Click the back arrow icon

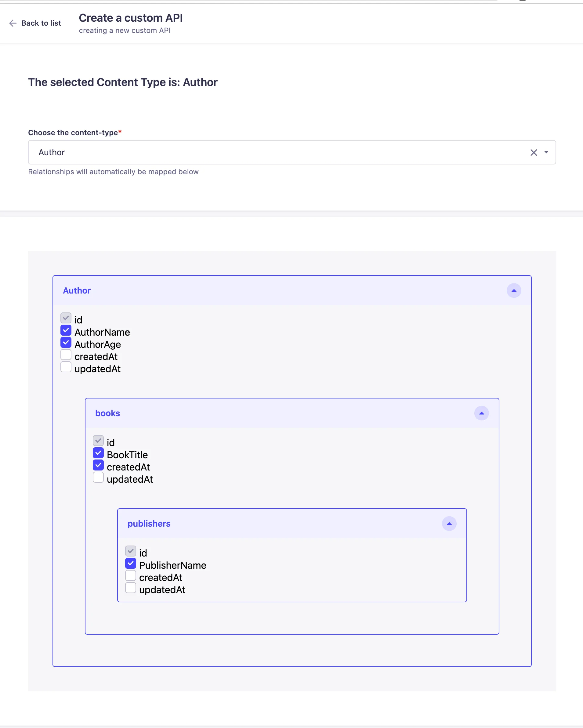coord(13,23)
